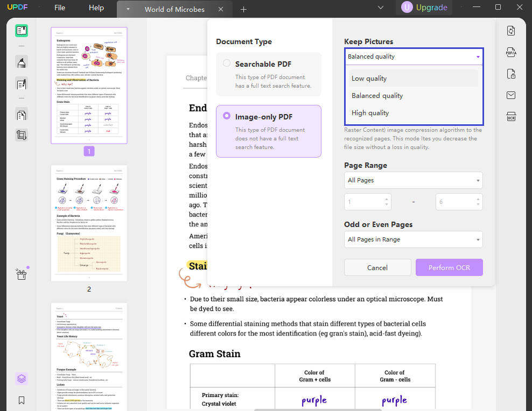Viewport: 532px width, 411px height.
Task: Open the Organize Pages tool
Action: [22, 114]
